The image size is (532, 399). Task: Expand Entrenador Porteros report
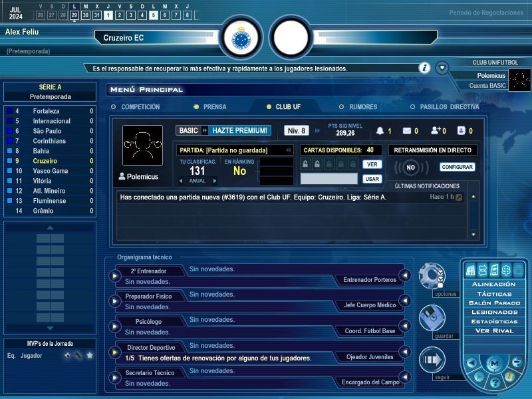click(405, 275)
